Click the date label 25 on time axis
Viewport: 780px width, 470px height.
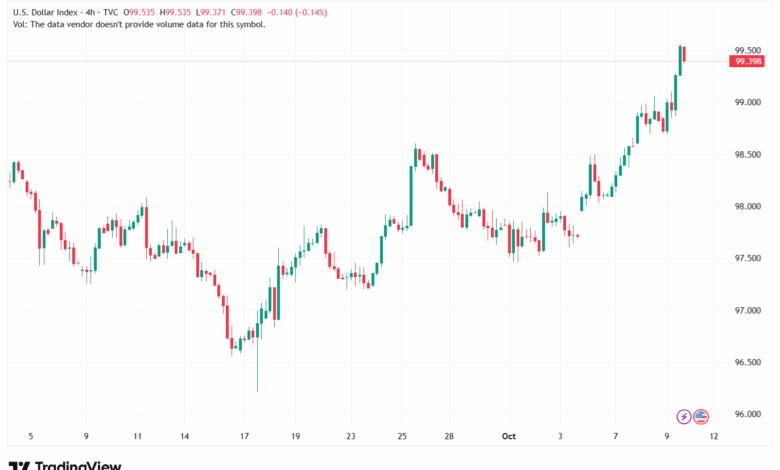pyautogui.click(x=402, y=436)
